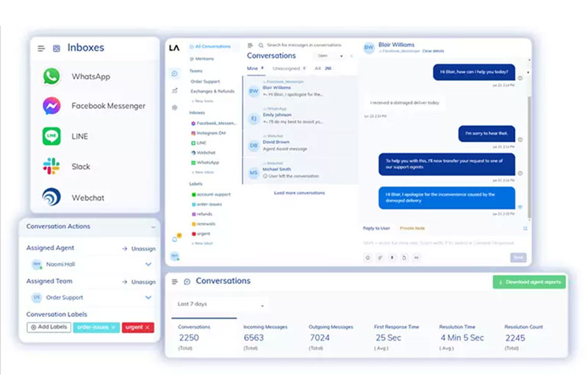Click the Add Labels button
This screenshot has height=392, width=588.
49,327
